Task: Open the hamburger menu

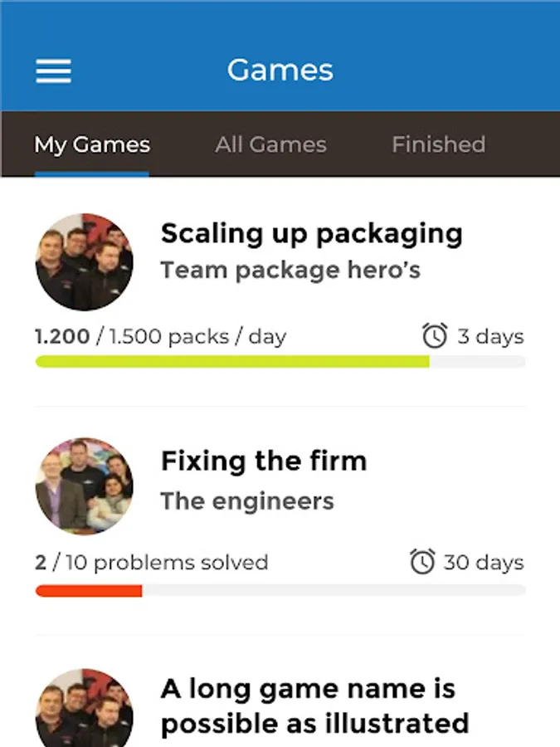Action: 53,71
